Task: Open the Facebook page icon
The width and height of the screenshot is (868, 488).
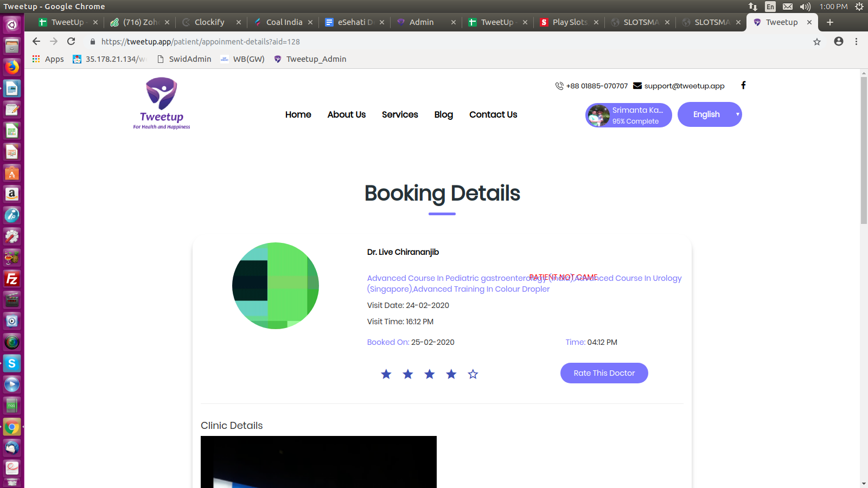Action: click(x=743, y=85)
